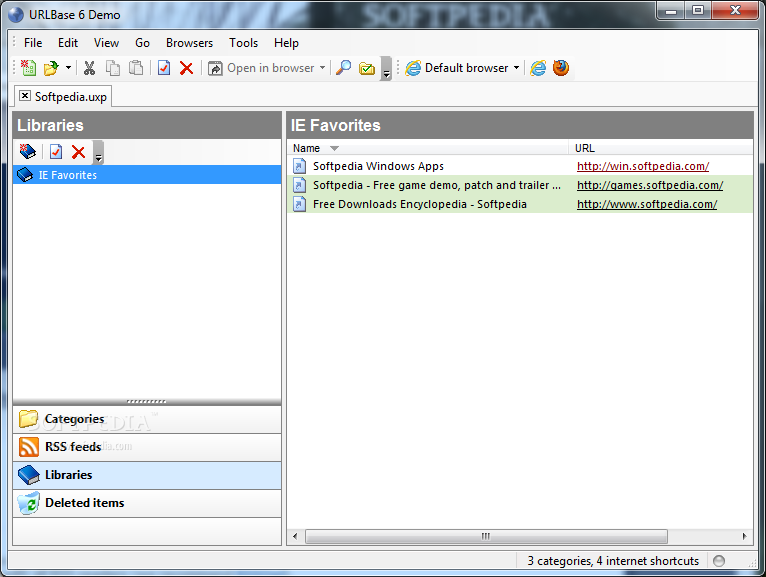766x577 pixels.
Task: Click the main toolbar red Delete icon
Action: 186,68
